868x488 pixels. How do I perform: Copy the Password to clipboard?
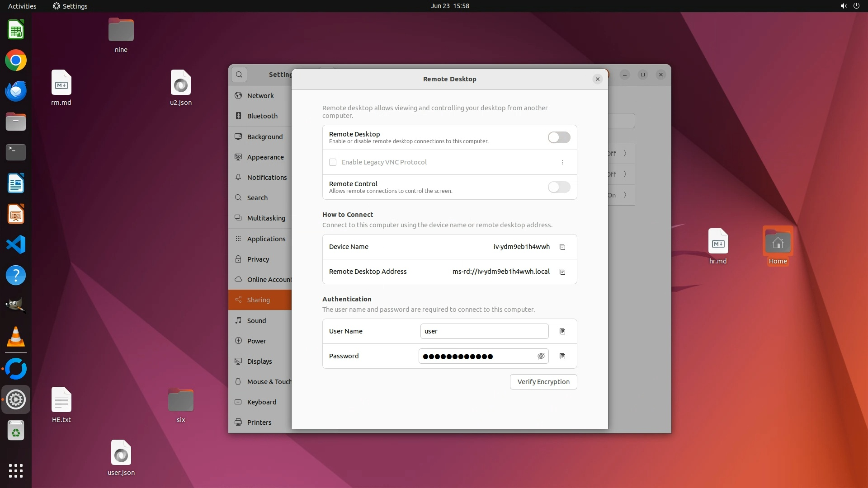coord(562,356)
